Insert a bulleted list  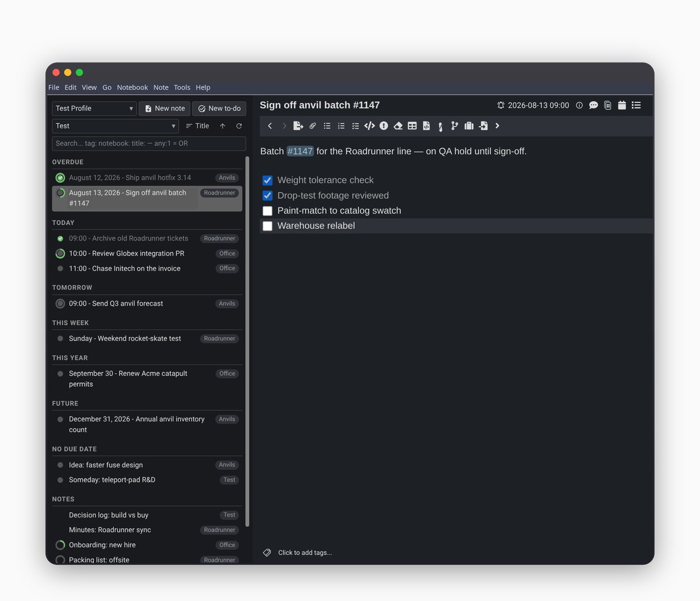coord(327,126)
